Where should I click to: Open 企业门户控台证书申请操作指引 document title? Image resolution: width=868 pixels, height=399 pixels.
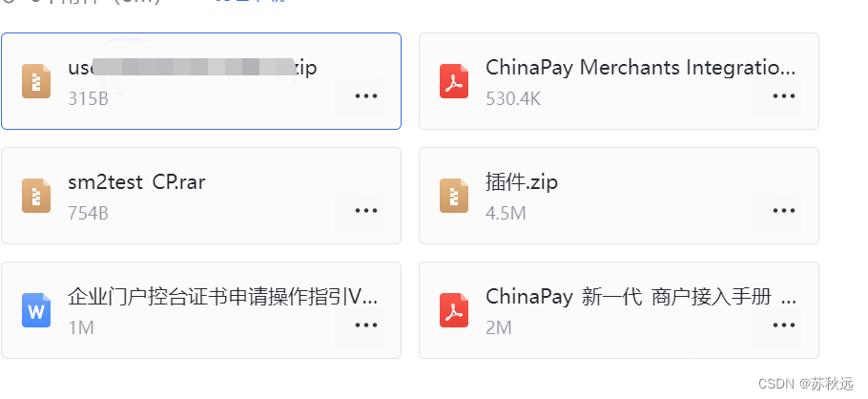coord(222,297)
